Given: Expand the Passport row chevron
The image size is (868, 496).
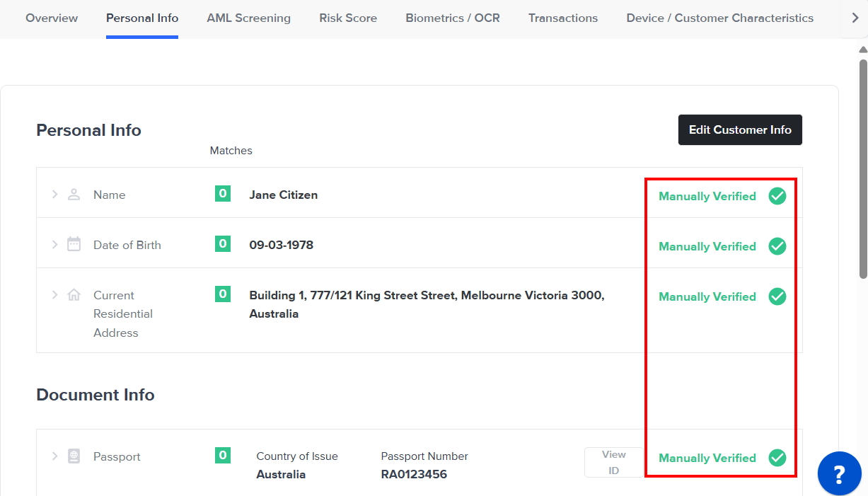Looking at the screenshot, I should [54, 456].
